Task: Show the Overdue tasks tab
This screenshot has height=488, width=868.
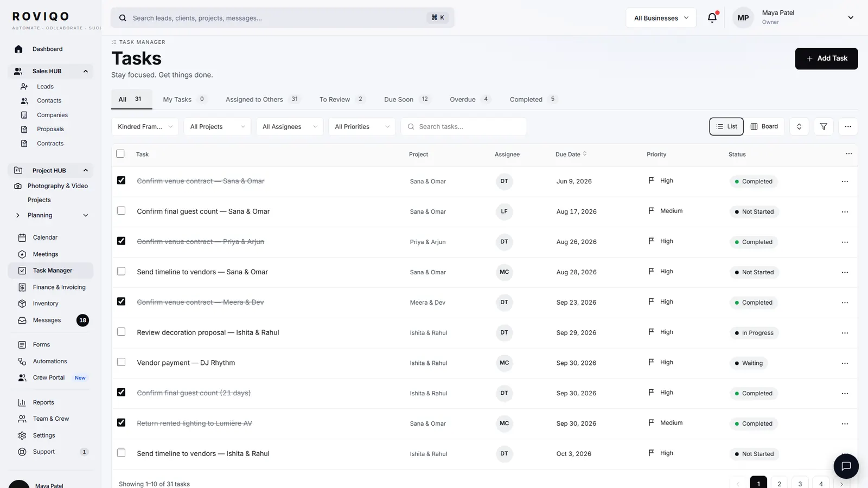Action: click(470, 99)
